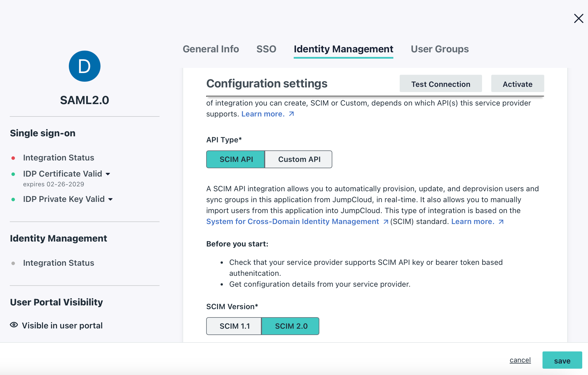Click the blue D application avatar icon
588x375 pixels.
click(84, 66)
